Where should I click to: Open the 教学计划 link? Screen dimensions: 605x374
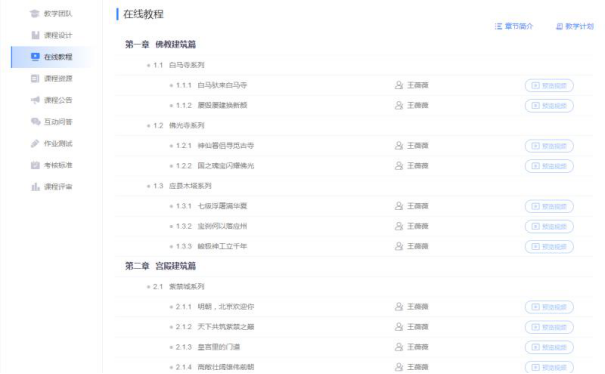pos(575,26)
